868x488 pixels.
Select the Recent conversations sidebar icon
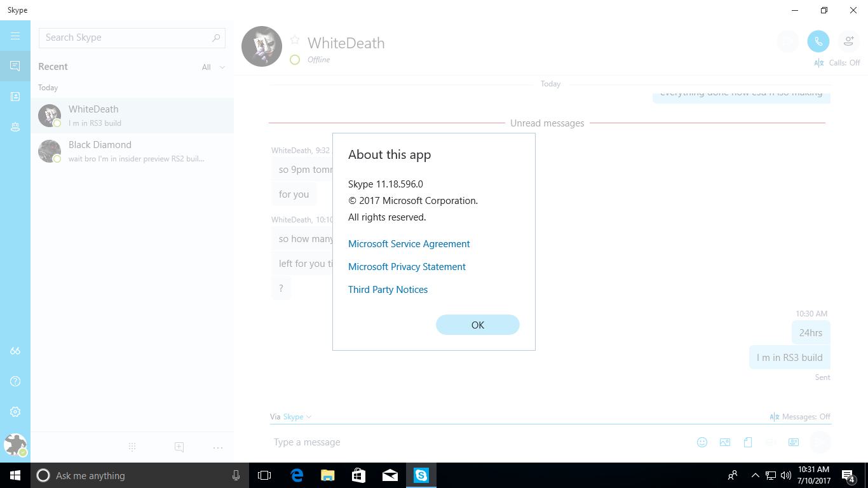pyautogui.click(x=15, y=66)
